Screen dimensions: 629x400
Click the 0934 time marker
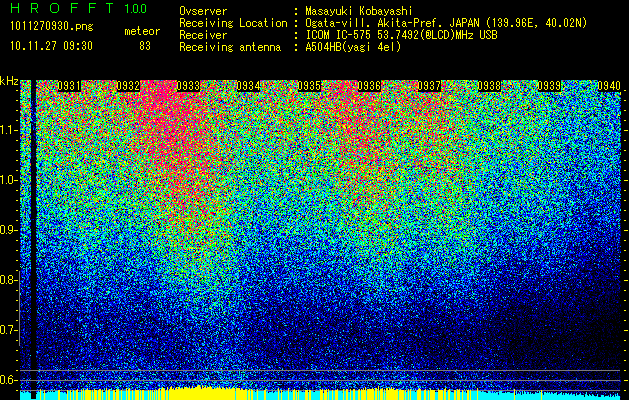pyautogui.click(x=248, y=86)
